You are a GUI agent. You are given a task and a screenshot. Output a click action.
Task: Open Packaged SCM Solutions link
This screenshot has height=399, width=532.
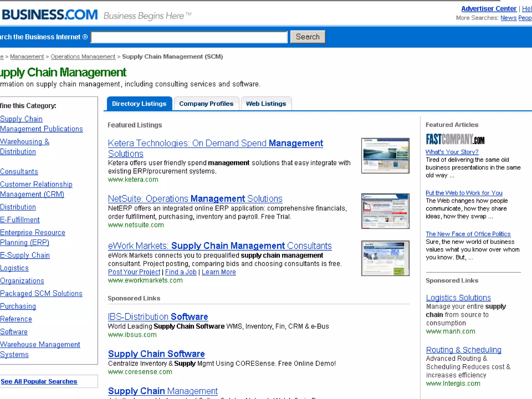[41, 294]
